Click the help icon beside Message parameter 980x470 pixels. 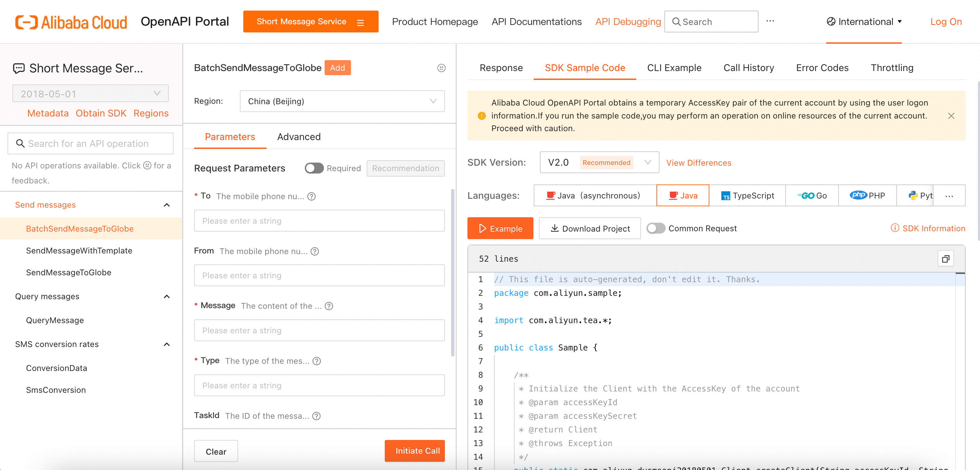click(329, 306)
